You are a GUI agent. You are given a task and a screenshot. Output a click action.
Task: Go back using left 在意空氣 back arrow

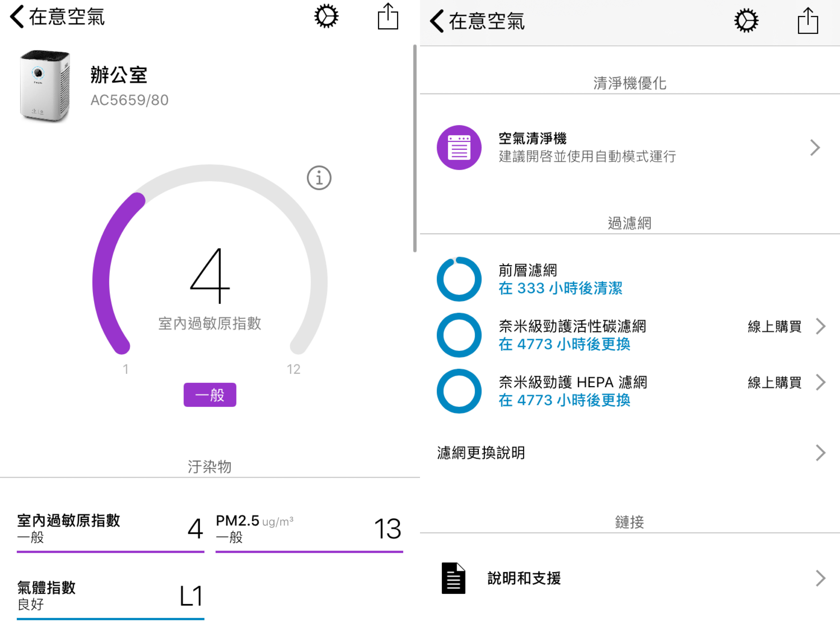click(17, 16)
